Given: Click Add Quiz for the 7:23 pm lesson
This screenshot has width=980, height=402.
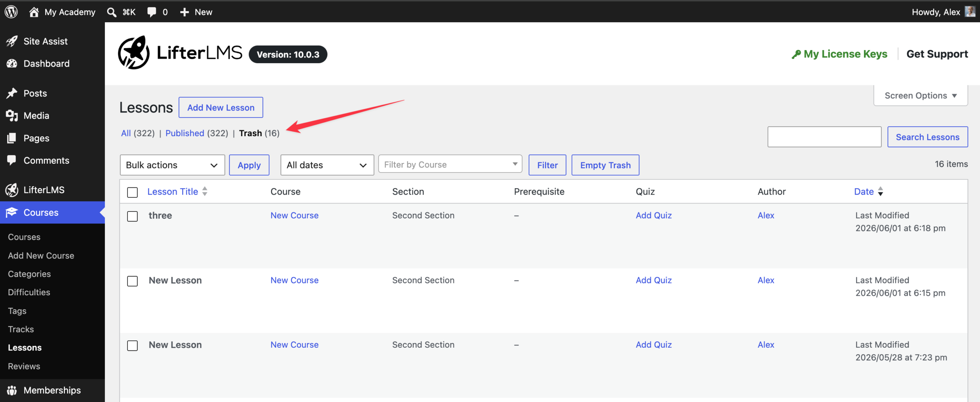Looking at the screenshot, I should [x=654, y=345].
